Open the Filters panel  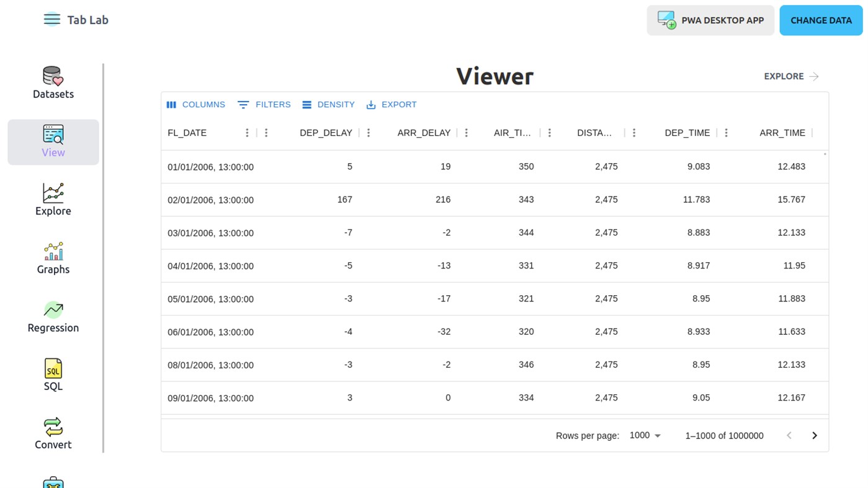[x=264, y=105]
